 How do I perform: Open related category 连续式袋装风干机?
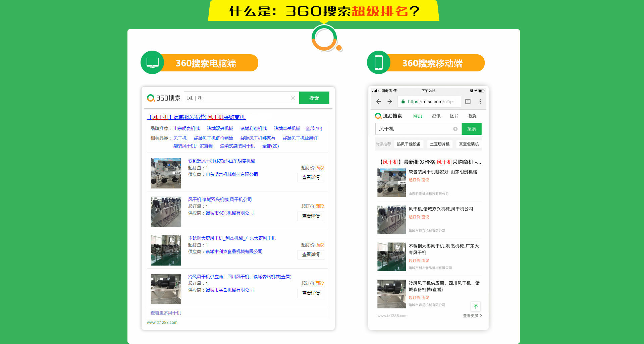tap(237, 146)
